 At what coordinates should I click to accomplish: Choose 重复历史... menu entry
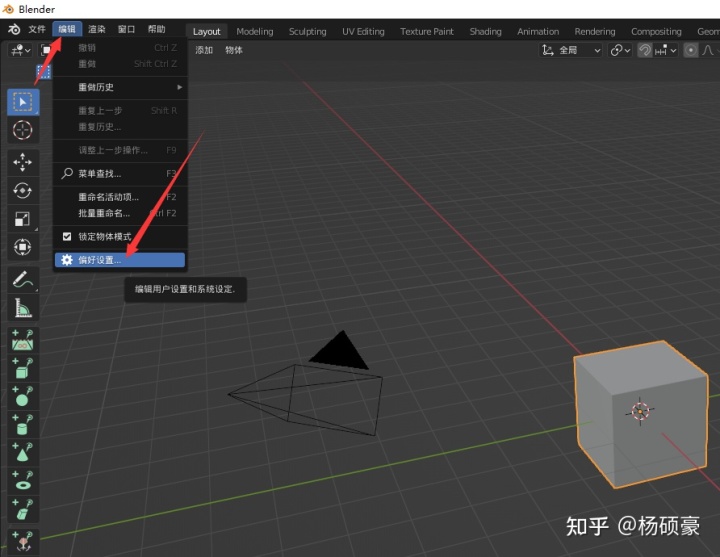[120, 127]
